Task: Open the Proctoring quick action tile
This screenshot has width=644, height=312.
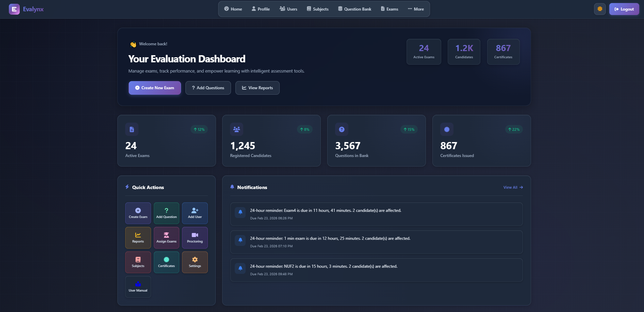Action: pyautogui.click(x=195, y=238)
